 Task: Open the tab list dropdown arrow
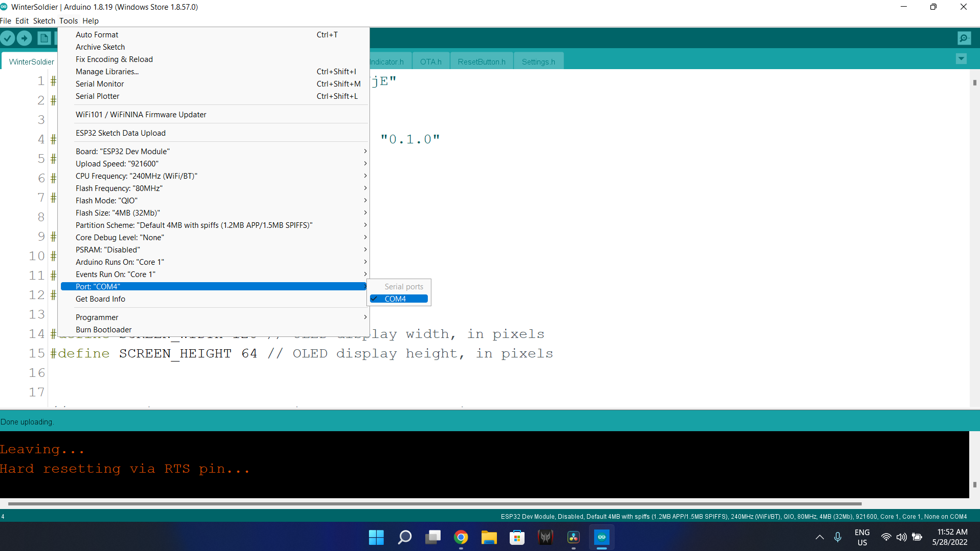(x=962, y=59)
